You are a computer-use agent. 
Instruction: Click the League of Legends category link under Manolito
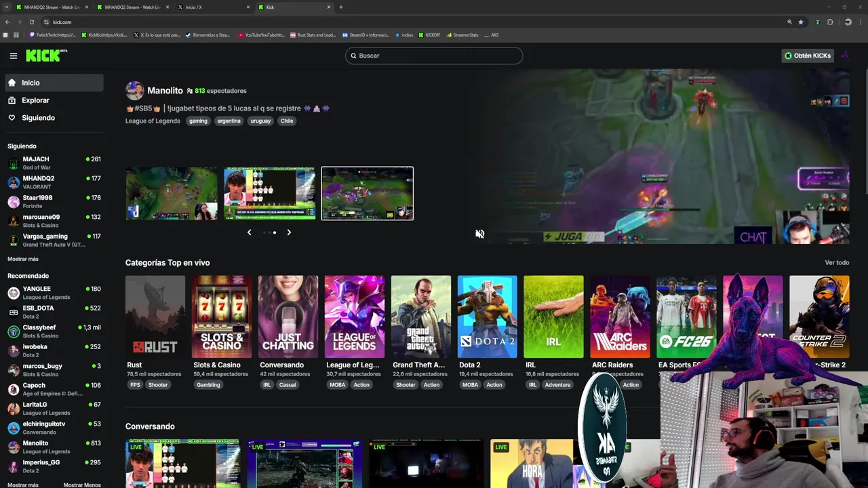(153, 121)
